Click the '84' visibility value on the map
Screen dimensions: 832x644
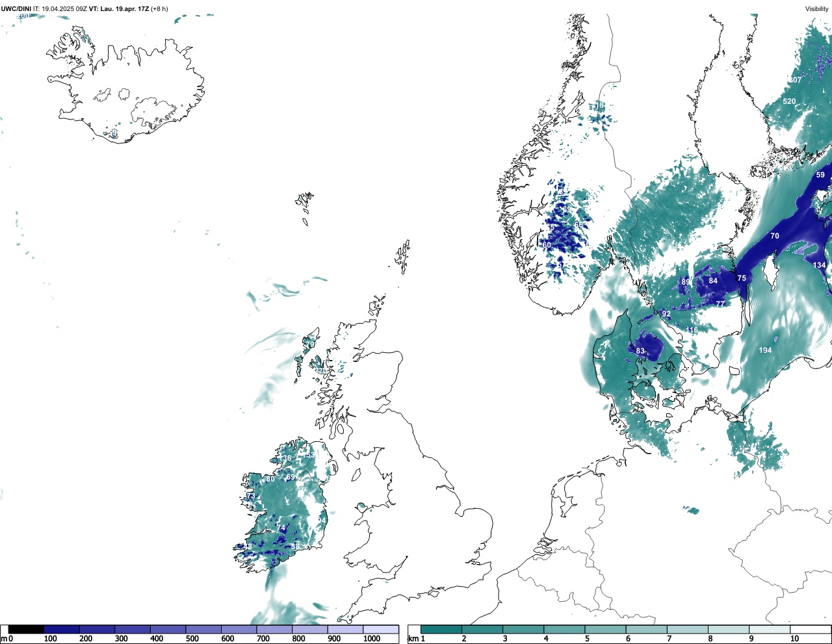[x=713, y=281]
